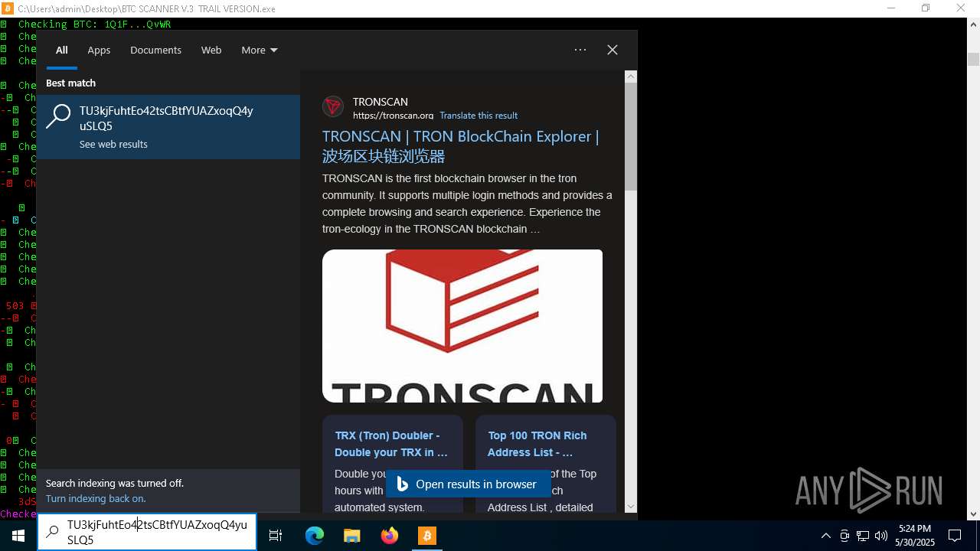
Task: Launch Microsoft Edge from the taskbar
Action: click(315, 536)
